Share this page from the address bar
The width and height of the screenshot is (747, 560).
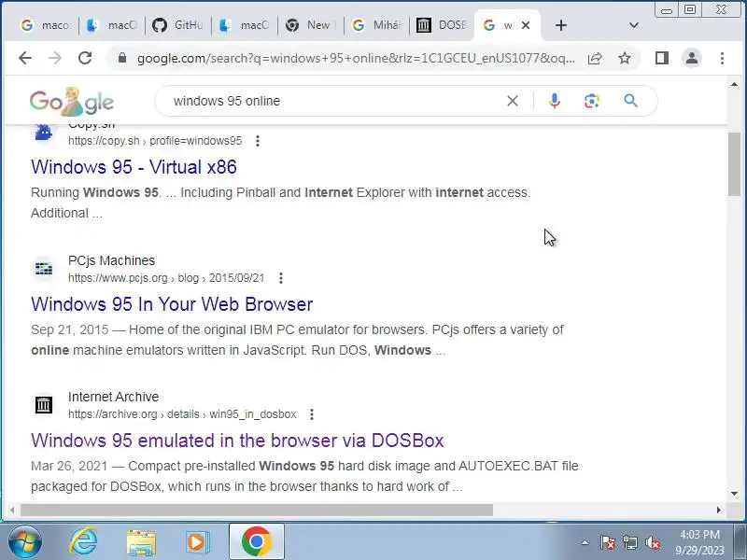click(x=595, y=58)
